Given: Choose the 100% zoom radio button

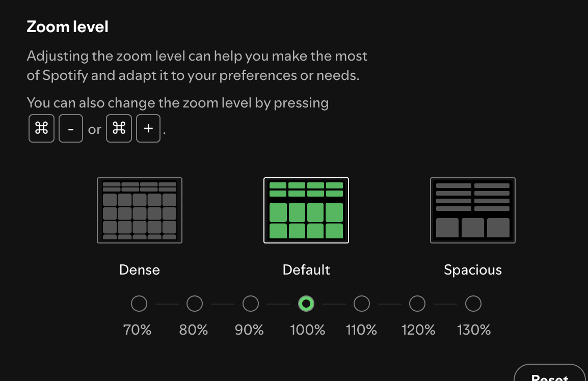Looking at the screenshot, I should click(306, 304).
